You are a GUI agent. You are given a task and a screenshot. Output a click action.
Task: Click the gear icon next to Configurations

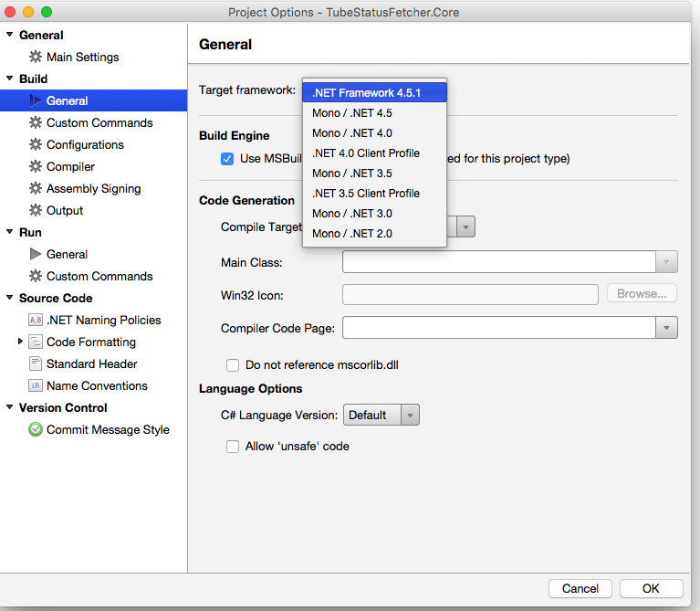(x=36, y=144)
